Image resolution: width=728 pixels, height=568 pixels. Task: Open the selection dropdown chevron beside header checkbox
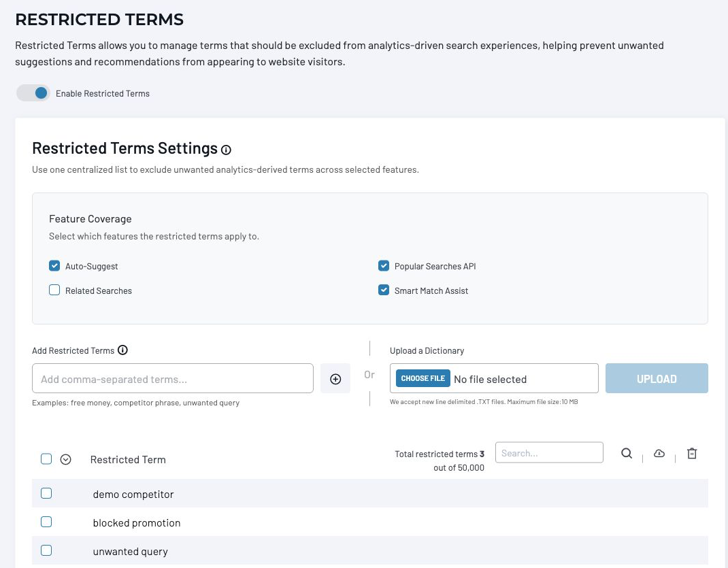tap(65, 459)
